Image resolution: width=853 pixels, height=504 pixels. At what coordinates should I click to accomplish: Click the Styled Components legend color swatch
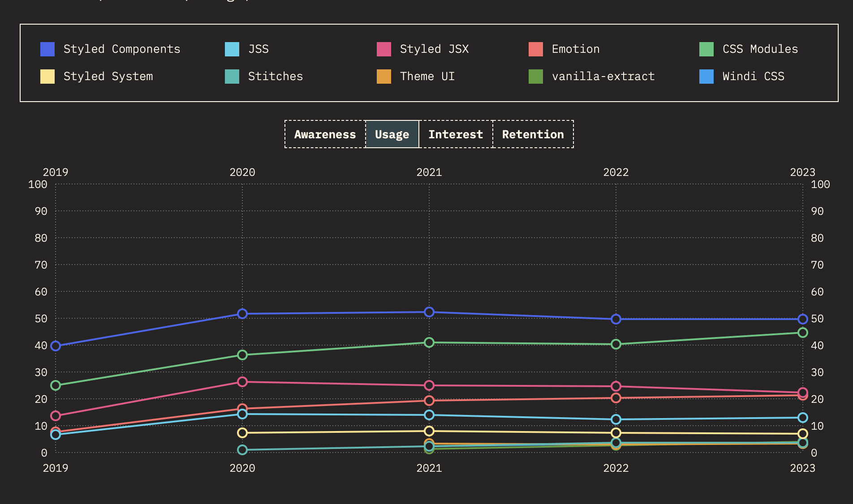pos(47,49)
